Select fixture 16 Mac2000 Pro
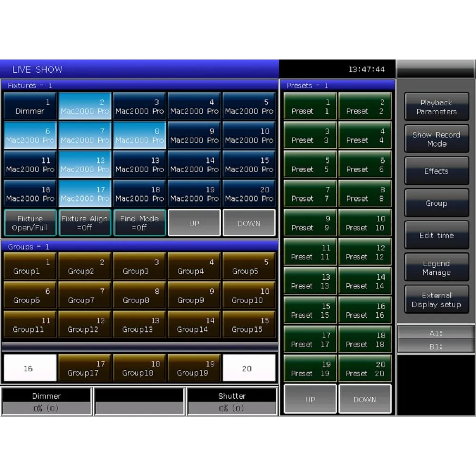This screenshot has width=476, height=476. point(30,194)
